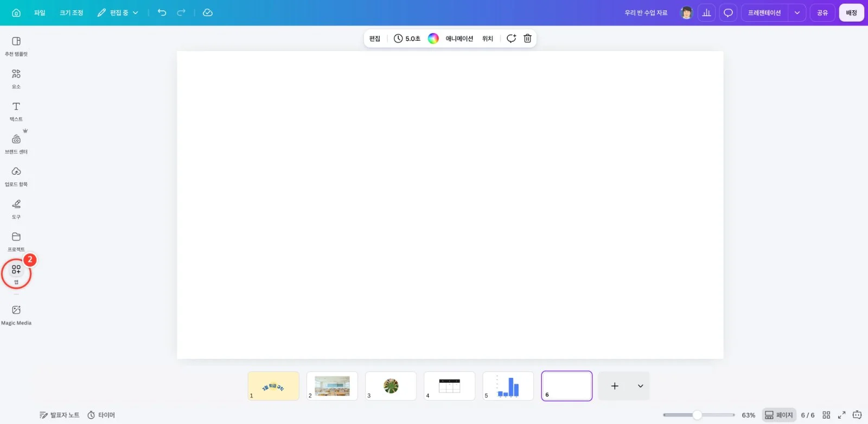
Task: Click 편집 in the page toolbar
Action: point(375,39)
